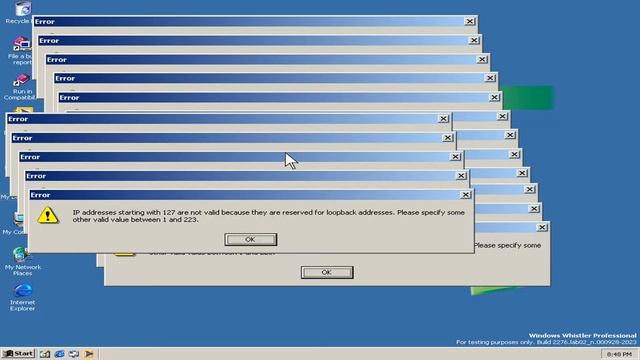The height and width of the screenshot is (360, 640).
Task: Launch Windows Media Player from Quick Launch
Action: coord(89,354)
